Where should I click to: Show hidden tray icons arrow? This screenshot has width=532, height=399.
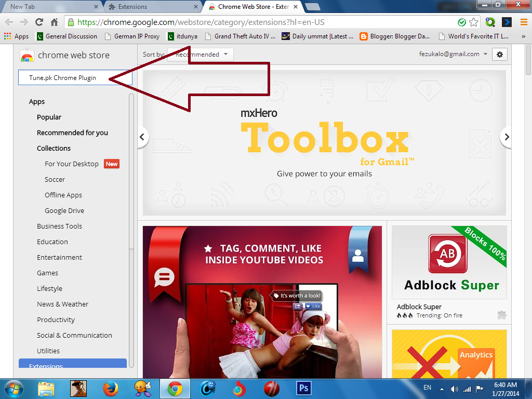[442, 389]
